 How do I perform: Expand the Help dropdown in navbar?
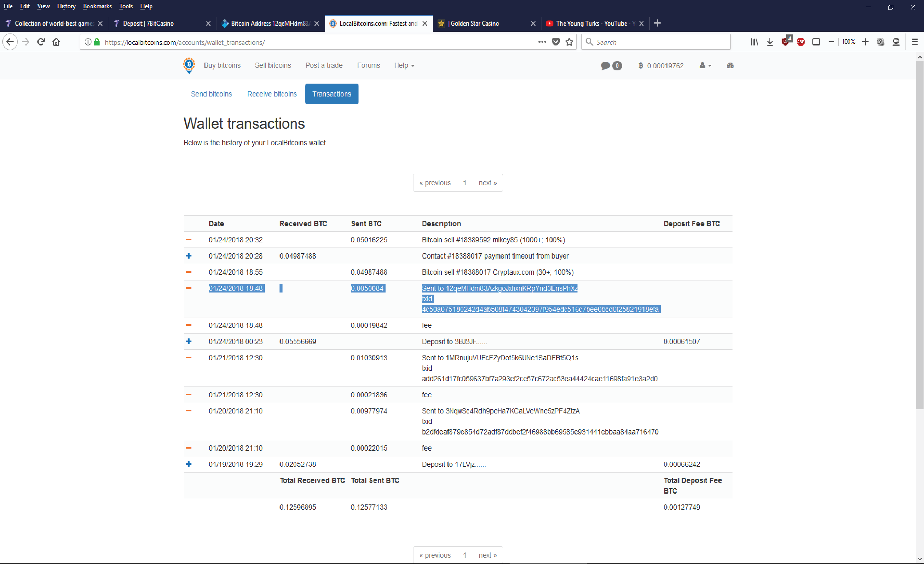tap(404, 66)
